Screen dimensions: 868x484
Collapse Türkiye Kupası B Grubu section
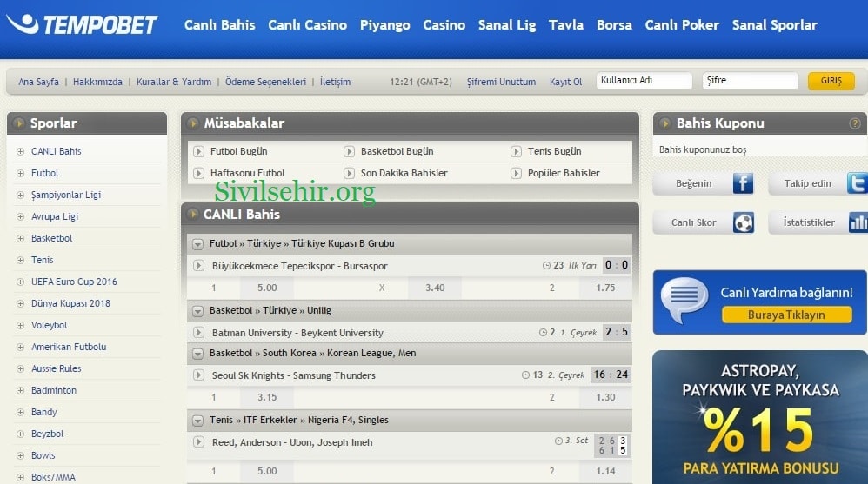197,244
